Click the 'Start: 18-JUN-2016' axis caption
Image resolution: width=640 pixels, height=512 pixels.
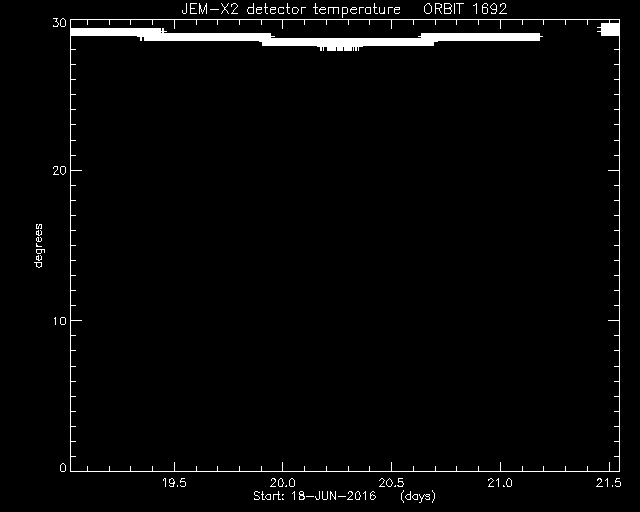coord(315,496)
